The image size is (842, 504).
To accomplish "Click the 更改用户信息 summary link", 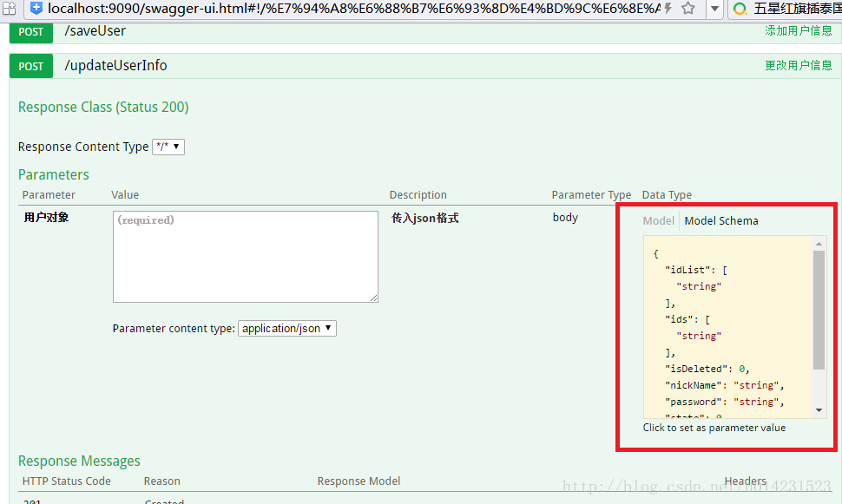I will click(x=798, y=65).
